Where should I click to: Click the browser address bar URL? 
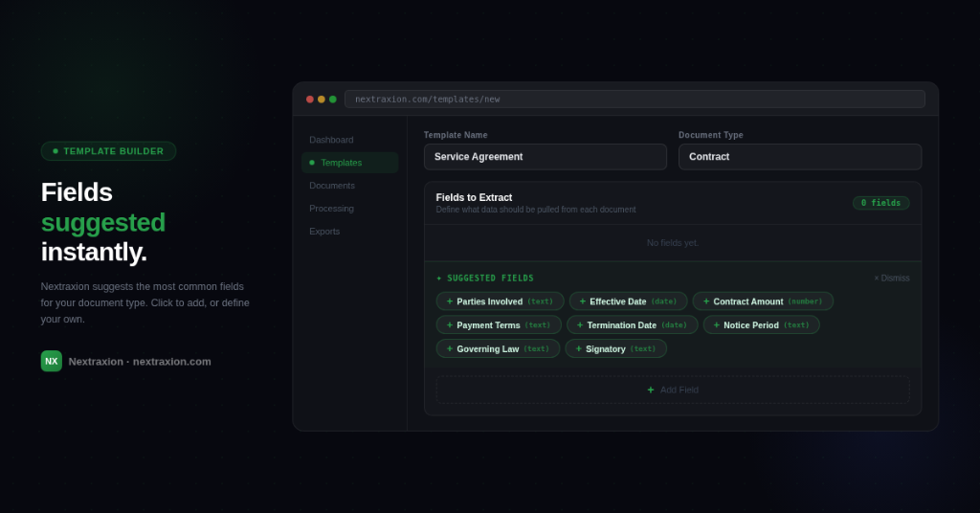pyautogui.click(x=635, y=99)
